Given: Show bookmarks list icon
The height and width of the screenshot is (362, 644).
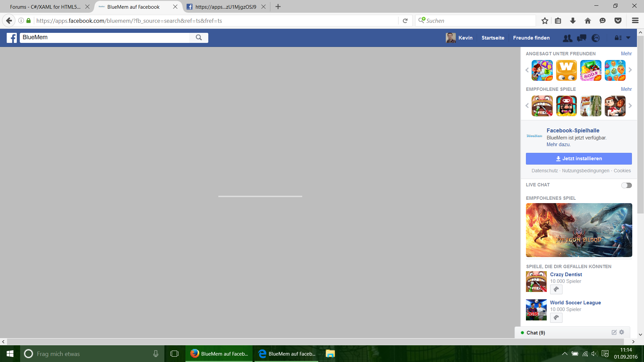Looking at the screenshot, I should pos(558,21).
